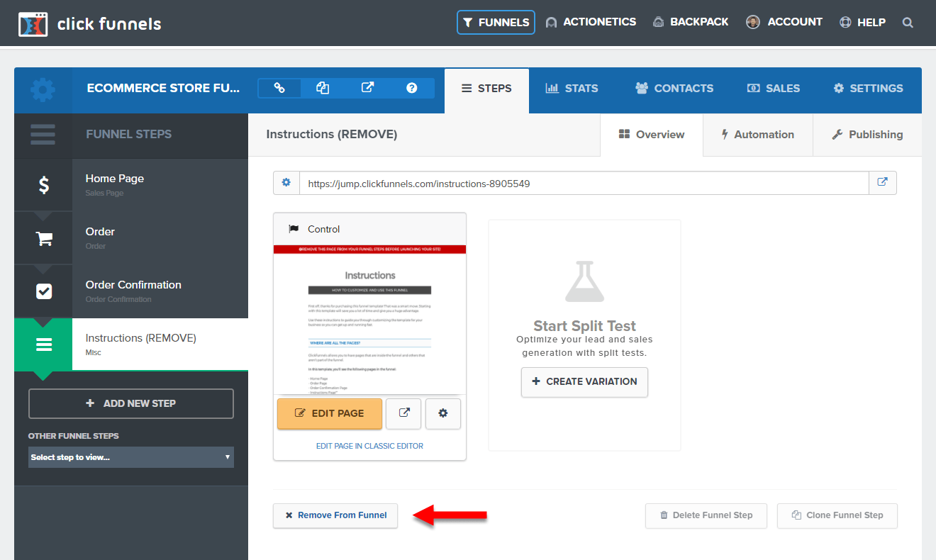
Task: Switch to the CONTACTS tab
Action: pos(674,89)
